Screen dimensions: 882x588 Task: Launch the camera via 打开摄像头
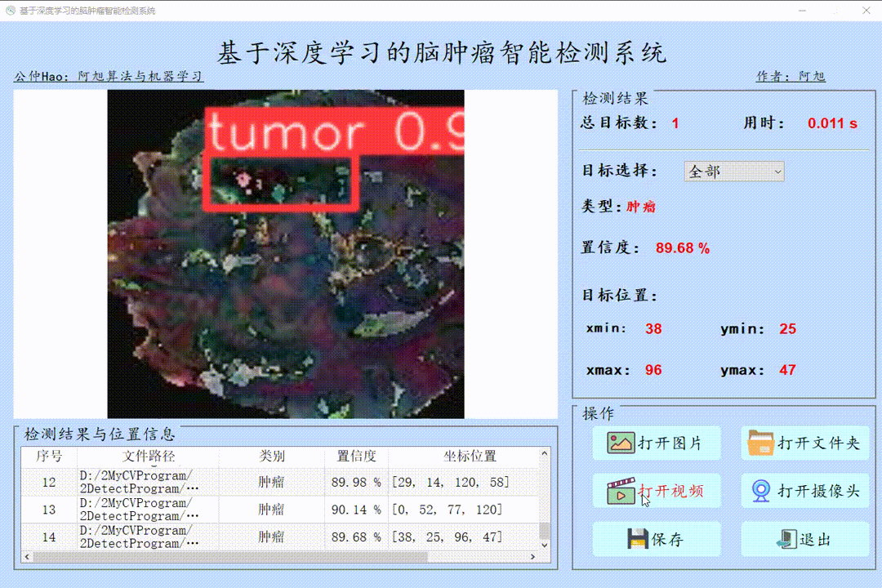coord(804,491)
